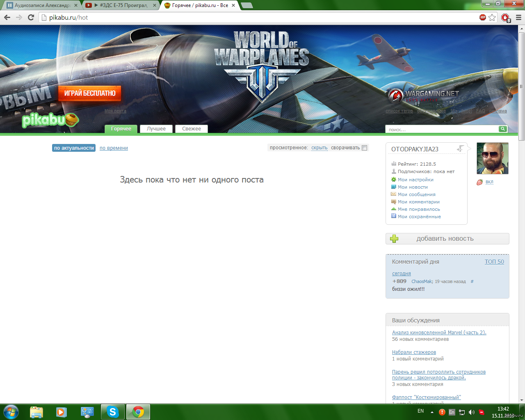Close the #ЗДС Е-75 YouTube tab

[155, 5]
